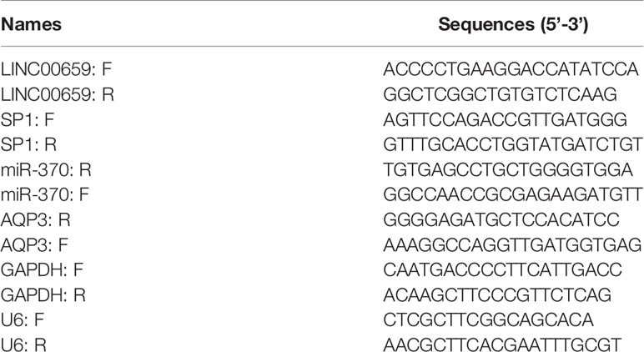Click sequence AACGCTTCACGAATTTGCGT

(502, 344)
